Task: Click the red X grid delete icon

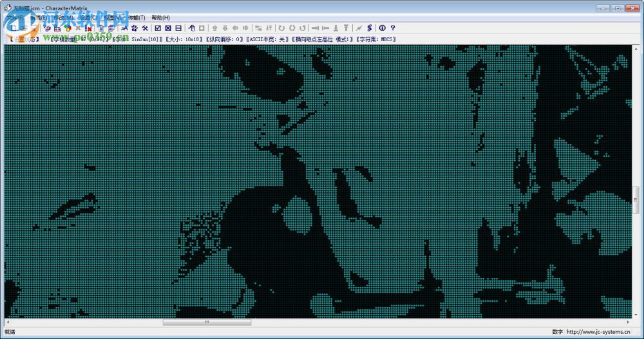Action: 88,28
